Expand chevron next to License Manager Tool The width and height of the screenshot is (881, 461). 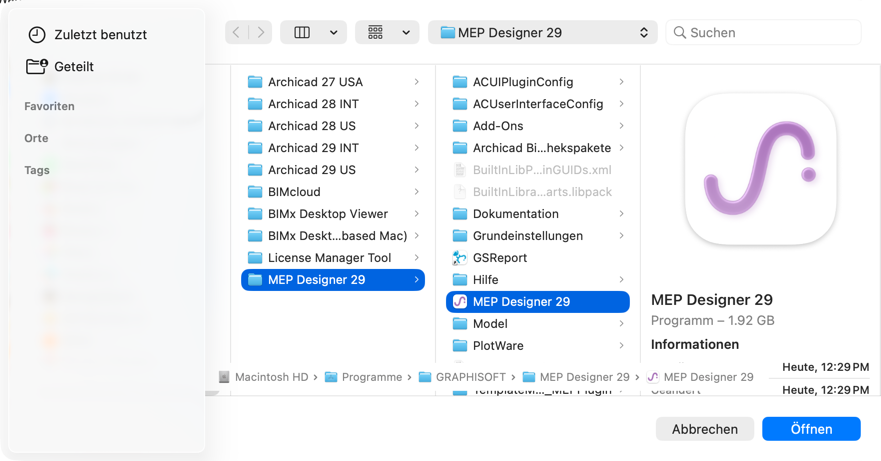click(x=416, y=257)
